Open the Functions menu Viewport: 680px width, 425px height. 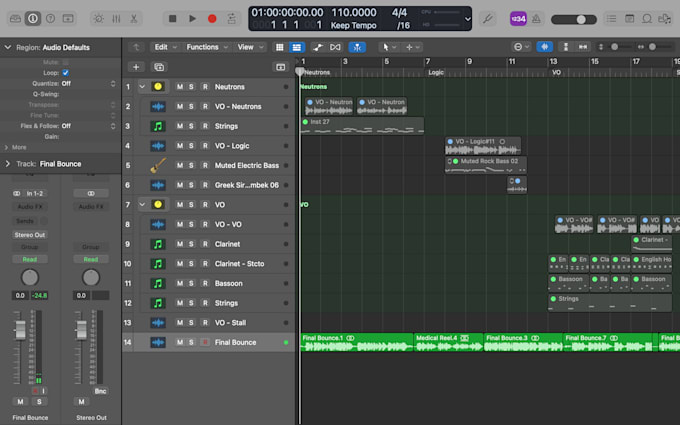pos(206,47)
